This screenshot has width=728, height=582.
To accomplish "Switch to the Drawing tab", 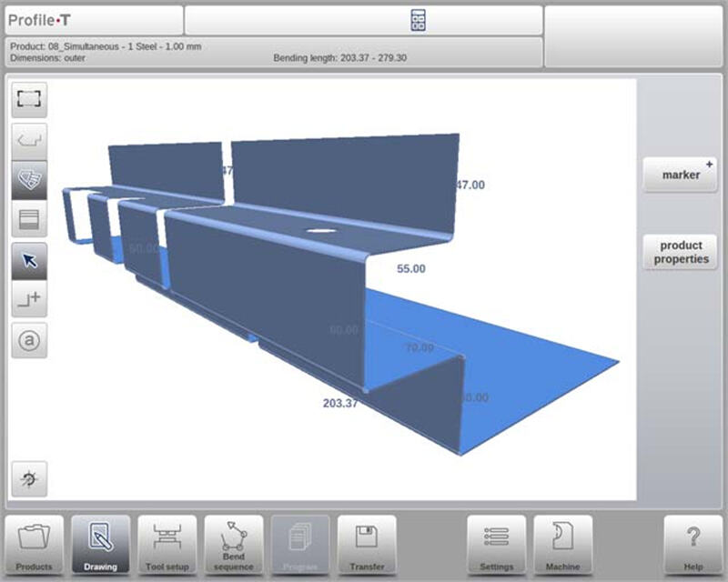I will [101, 544].
